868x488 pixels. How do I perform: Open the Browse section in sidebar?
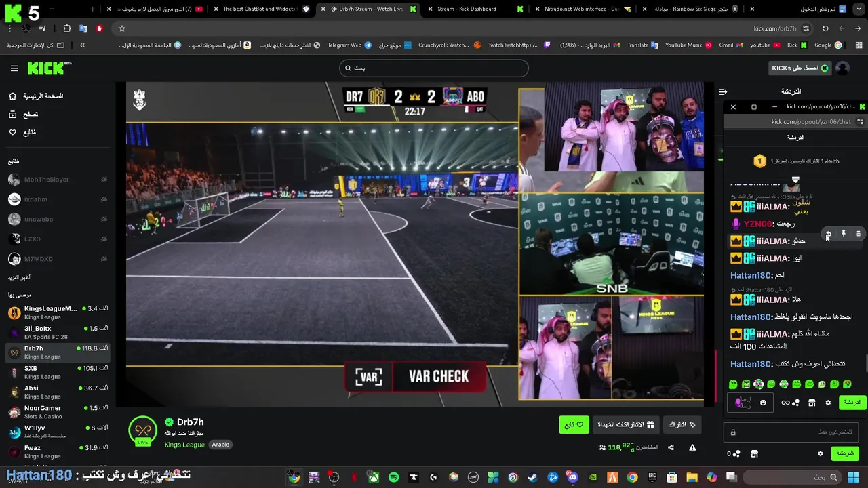[x=22, y=115]
